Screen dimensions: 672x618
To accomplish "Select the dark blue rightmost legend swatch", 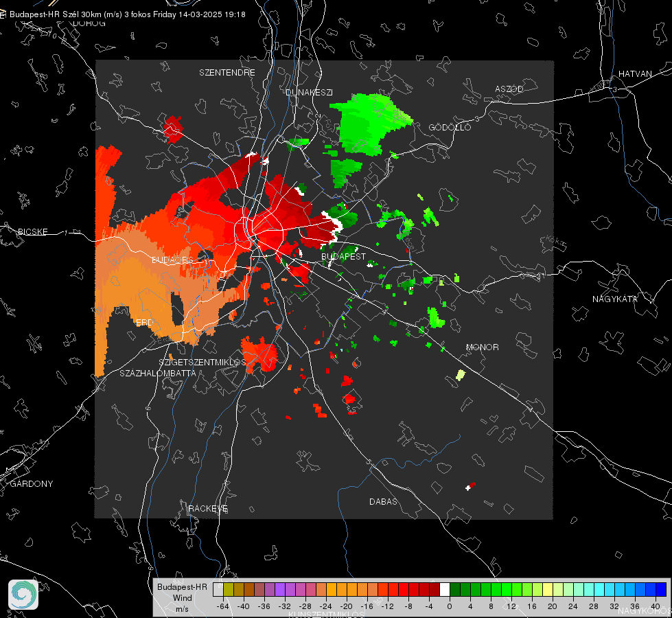I will click(x=661, y=589).
